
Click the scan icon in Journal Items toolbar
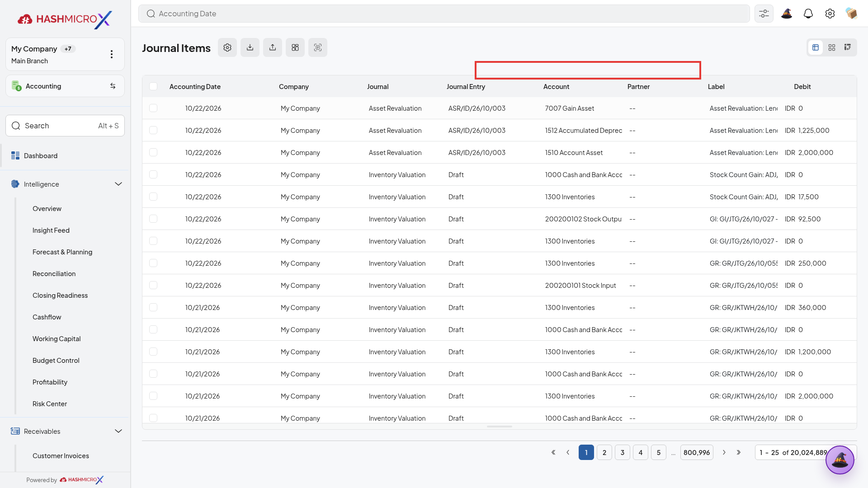point(318,47)
